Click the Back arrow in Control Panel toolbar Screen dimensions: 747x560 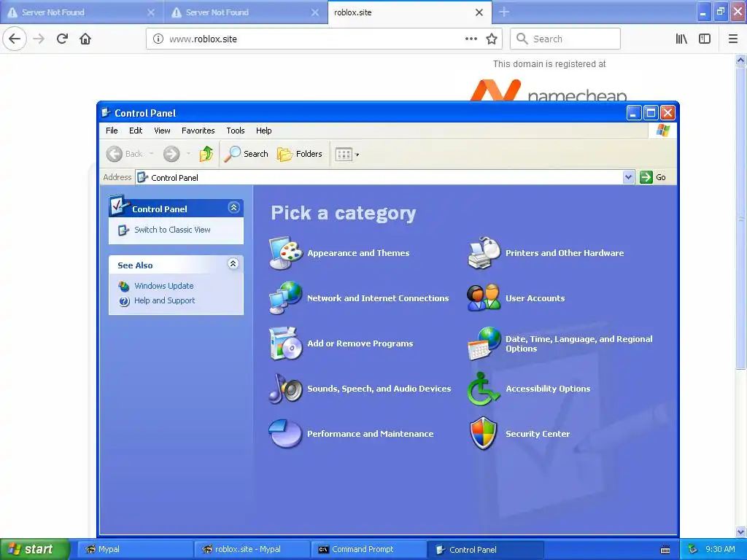[x=115, y=154]
